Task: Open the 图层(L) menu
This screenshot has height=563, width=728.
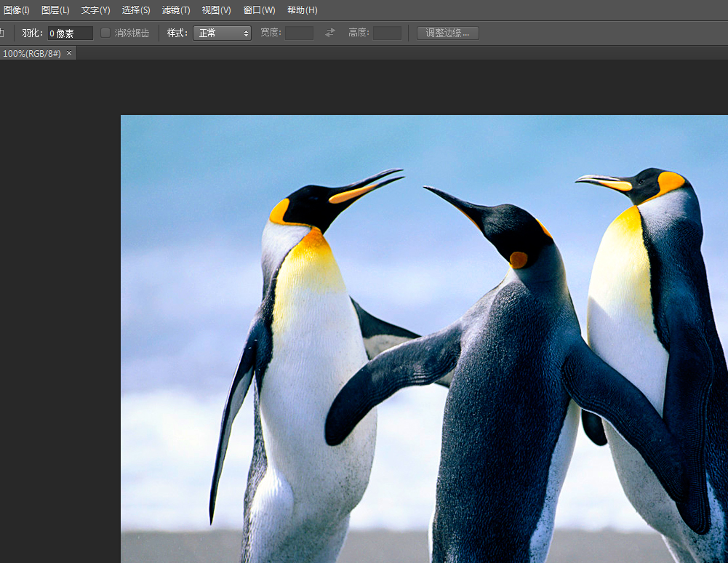Action: (x=55, y=10)
